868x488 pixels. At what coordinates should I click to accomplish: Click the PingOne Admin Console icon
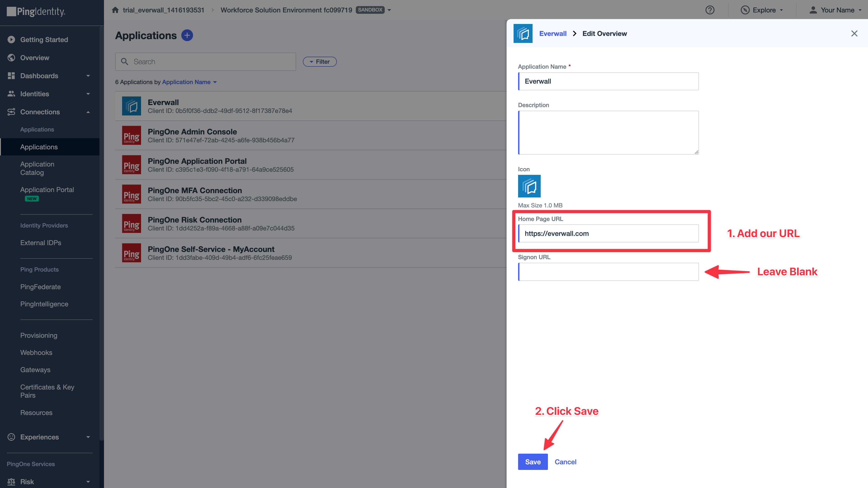(x=131, y=135)
